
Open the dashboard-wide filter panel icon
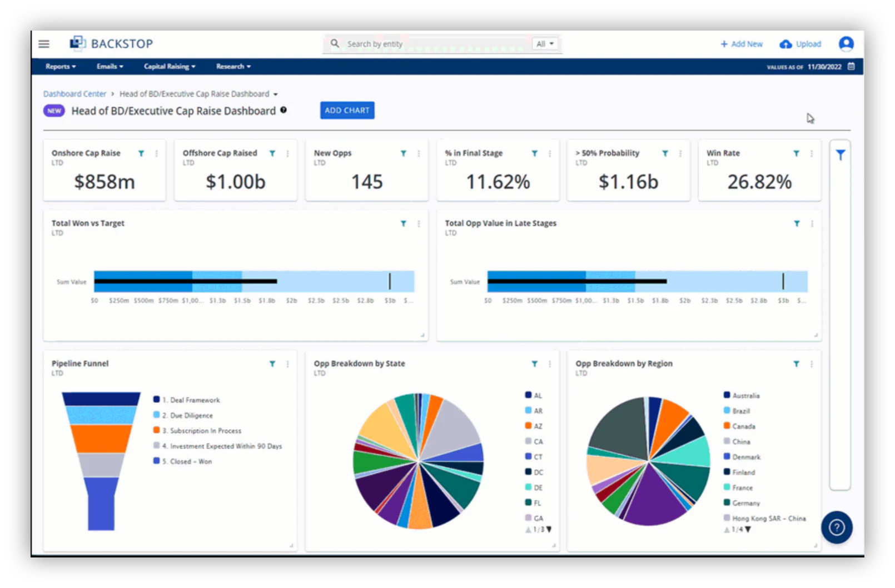841,155
